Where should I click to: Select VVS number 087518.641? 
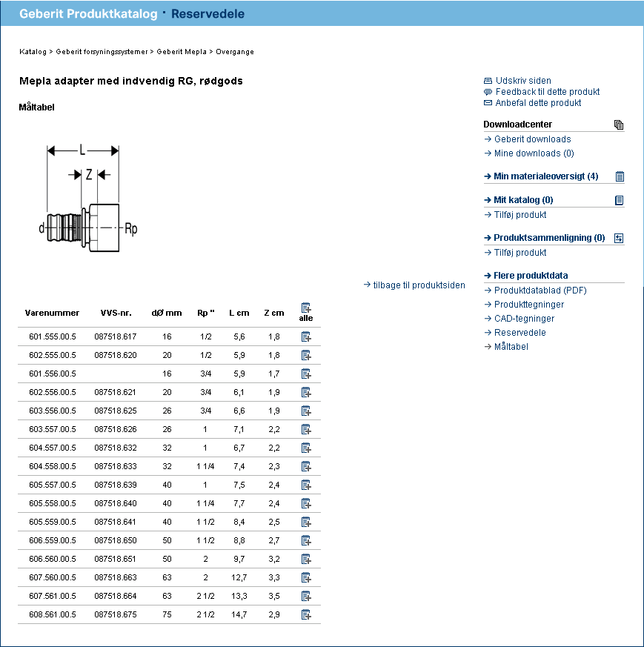click(115, 522)
